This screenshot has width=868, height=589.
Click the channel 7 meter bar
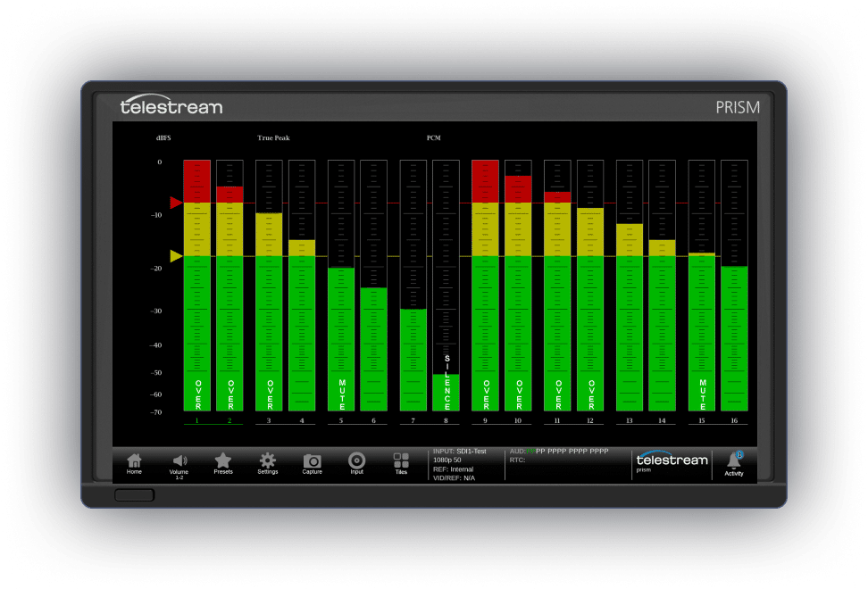tap(413, 286)
